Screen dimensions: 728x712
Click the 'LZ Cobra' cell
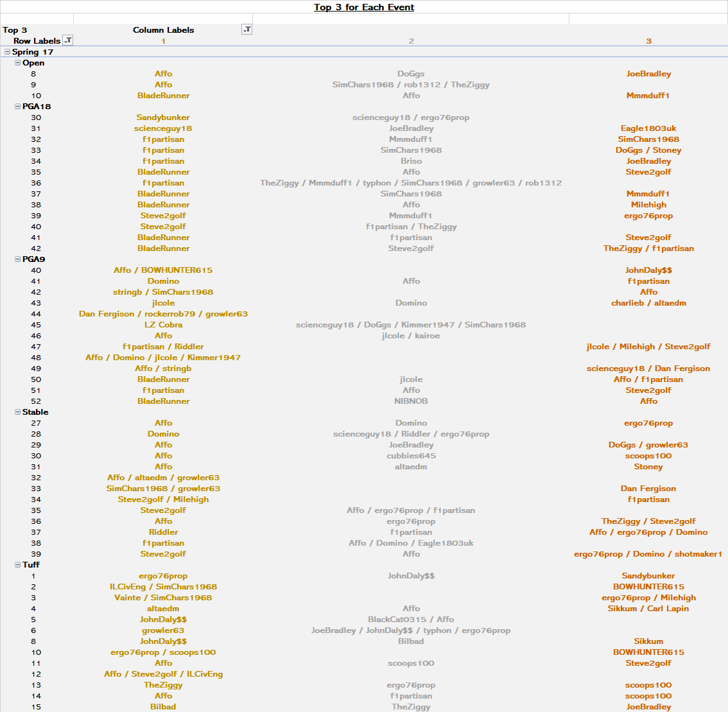click(x=163, y=325)
